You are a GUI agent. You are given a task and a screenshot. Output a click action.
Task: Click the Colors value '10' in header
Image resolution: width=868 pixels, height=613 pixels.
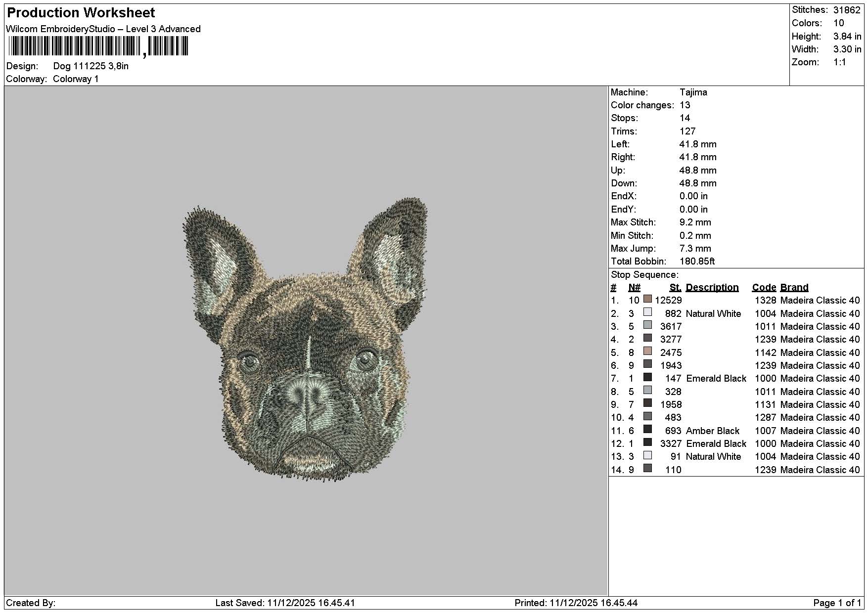(x=839, y=23)
